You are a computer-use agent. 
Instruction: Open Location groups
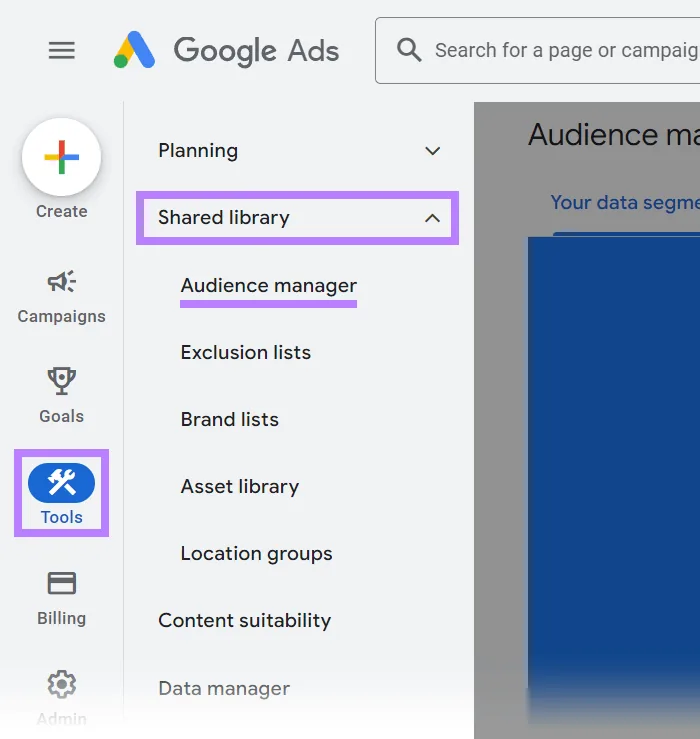[x=256, y=554]
